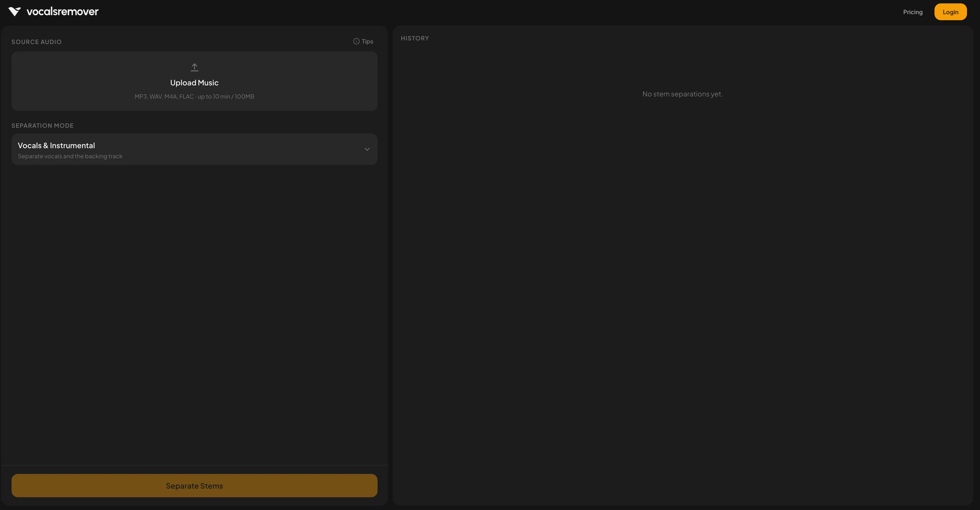This screenshot has width=980, height=510.
Task: Open the Pricing page
Action: click(913, 12)
